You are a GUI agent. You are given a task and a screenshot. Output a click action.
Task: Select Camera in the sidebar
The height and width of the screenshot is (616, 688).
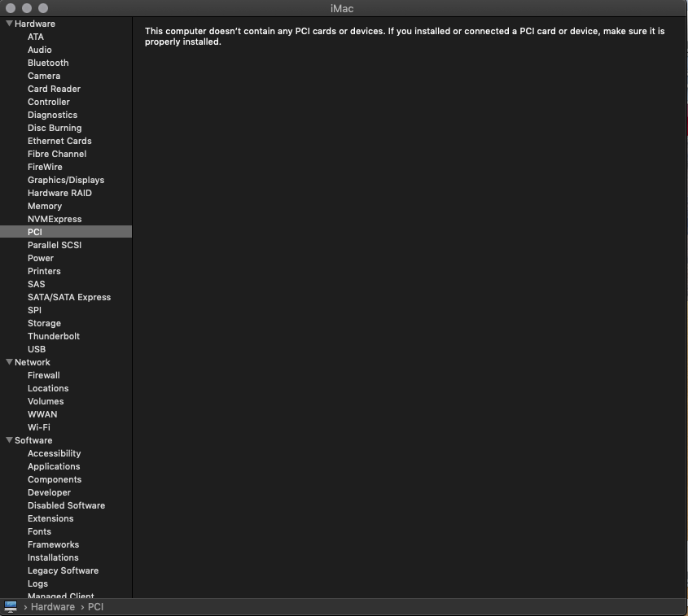[x=44, y=76]
